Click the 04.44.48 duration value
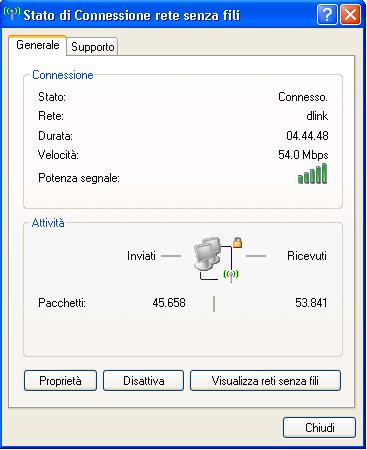367x450 pixels. click(x=307, y=136)
